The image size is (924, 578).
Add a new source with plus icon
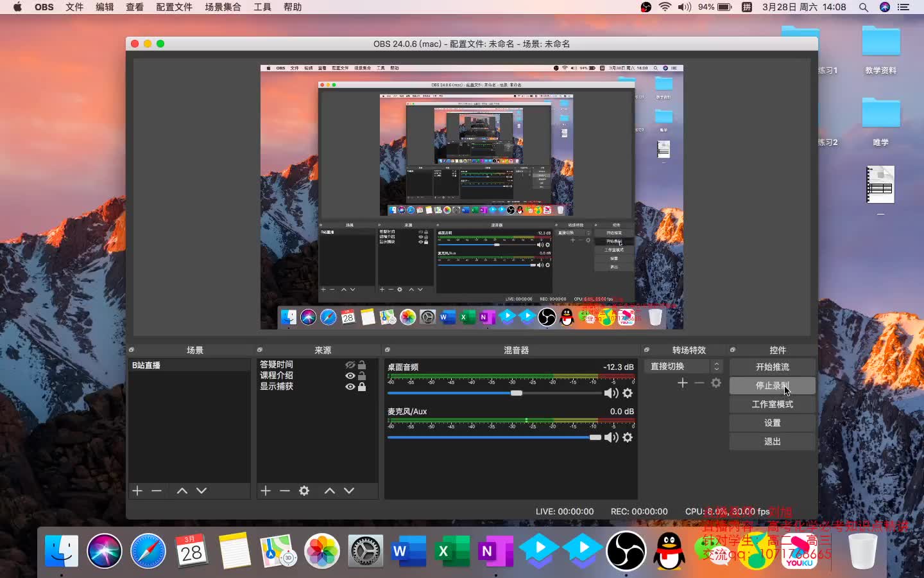tap(266, 491)
